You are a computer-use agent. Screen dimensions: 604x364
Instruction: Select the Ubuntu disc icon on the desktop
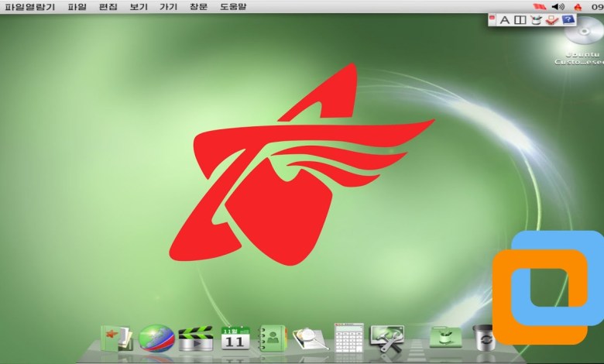[585, 31]
